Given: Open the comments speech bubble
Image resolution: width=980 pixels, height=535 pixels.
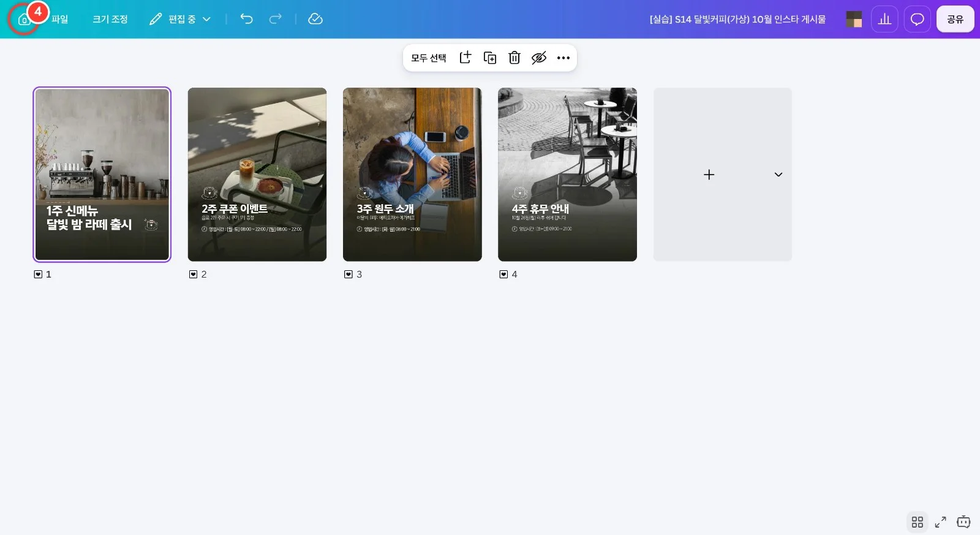Looking at the screenshot, I should tap(917, 19).
